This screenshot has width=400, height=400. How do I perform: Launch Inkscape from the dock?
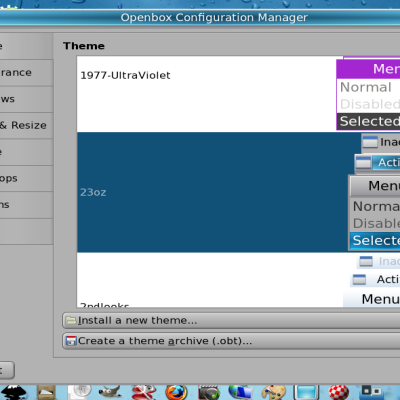13,392
